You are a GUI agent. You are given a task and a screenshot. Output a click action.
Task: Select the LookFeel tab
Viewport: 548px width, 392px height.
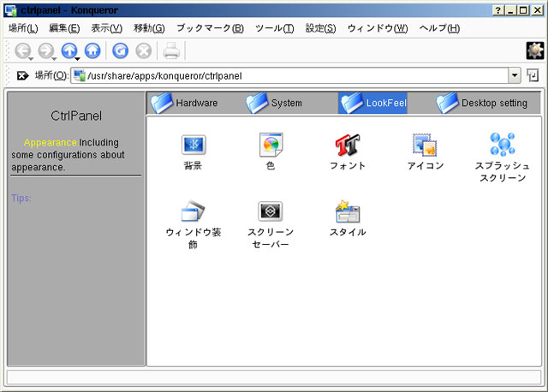pyautogui.click(x=373, y=103)
